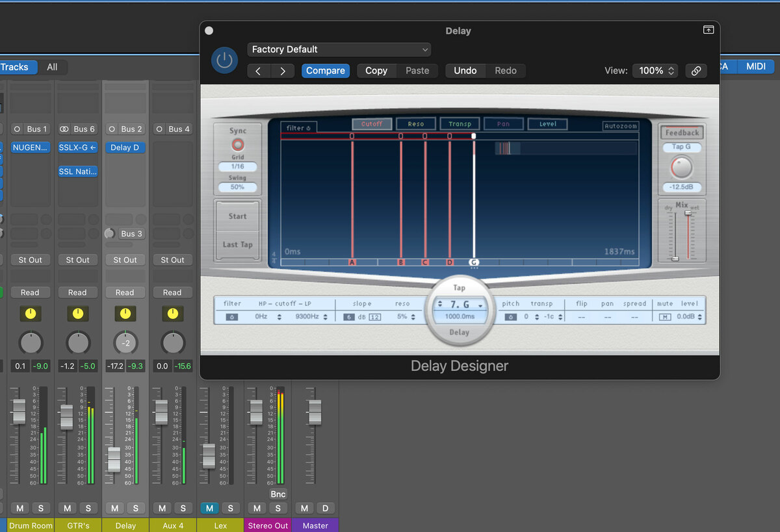This screenshot has width=780, height=532.
Task: Click the Sync button in Delay Designer
Action: pos(238,144)
